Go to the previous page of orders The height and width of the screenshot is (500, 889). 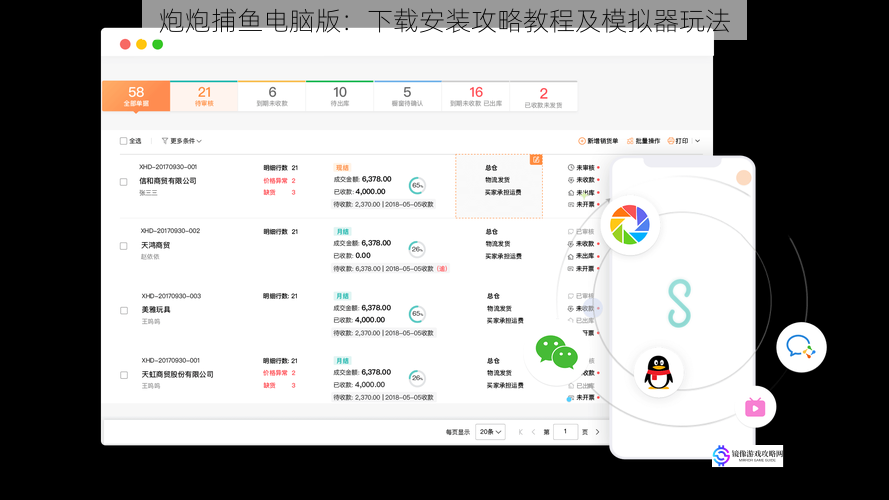click(534, 432)
